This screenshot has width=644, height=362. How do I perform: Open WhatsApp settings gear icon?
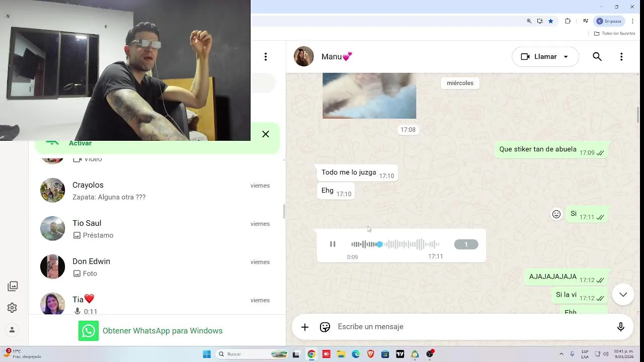point(13,308)
